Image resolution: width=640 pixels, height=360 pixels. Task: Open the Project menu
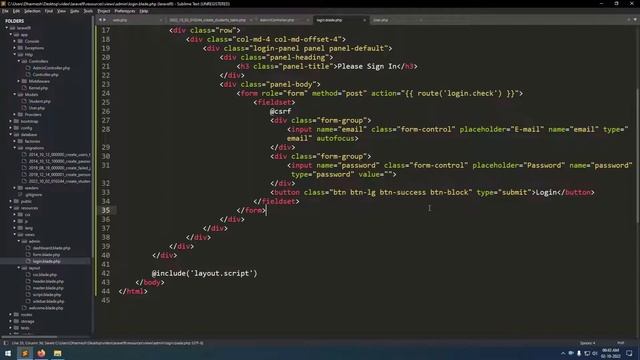(104, 11)
